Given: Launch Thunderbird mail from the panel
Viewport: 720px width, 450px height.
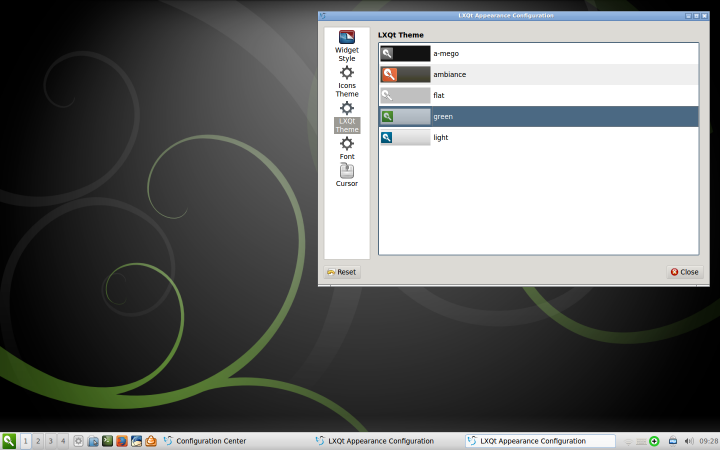Looking at the screenshot, I should pyautogui.click(x=136, y=441).
